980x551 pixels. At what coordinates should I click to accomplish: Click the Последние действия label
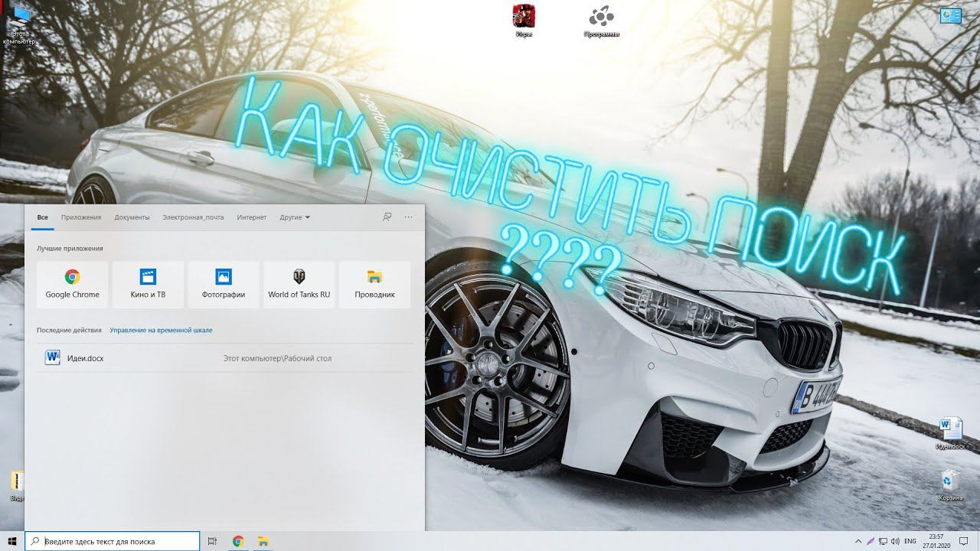[69, 331]
